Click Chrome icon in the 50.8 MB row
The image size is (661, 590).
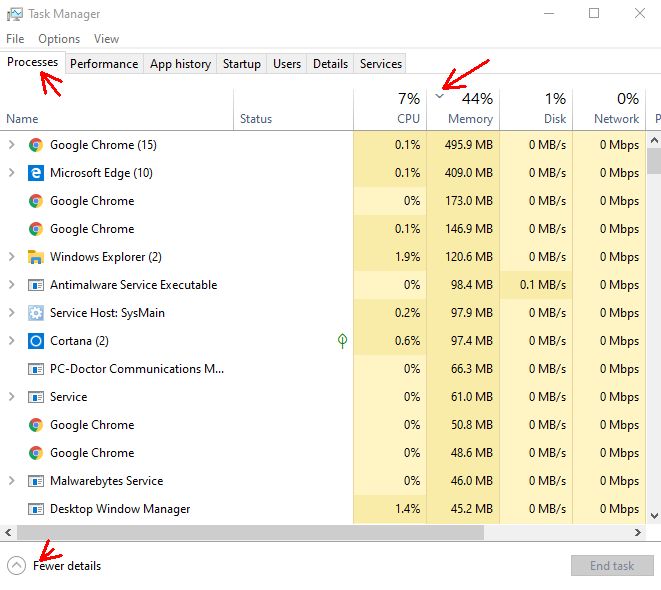(x=36, y=425)
